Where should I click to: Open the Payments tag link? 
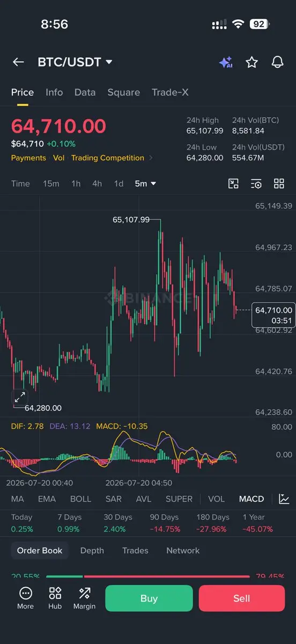click(28, 158)
